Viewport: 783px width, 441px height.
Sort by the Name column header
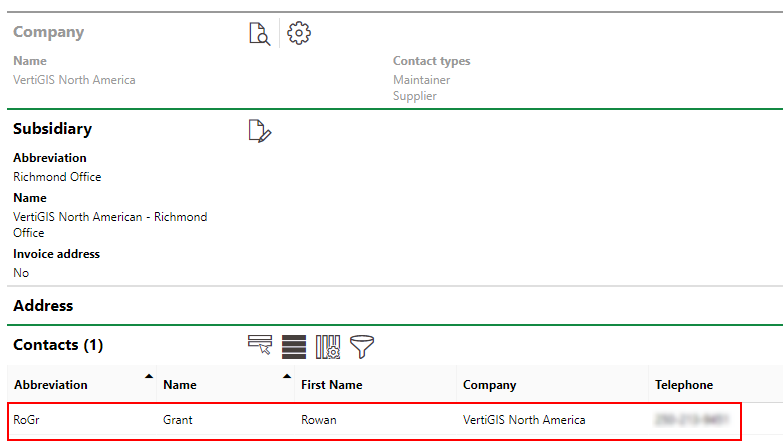pyautogui.click(x=180, y=385)
